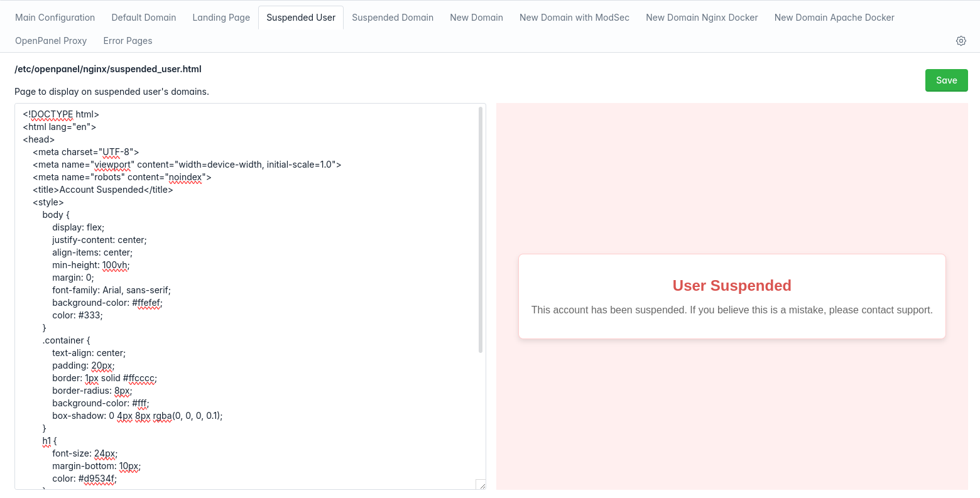The image size is (980, 498).
Task: Click the '<html lang="en">' code line
Action: pyautogui.click(x=60, y=127)
